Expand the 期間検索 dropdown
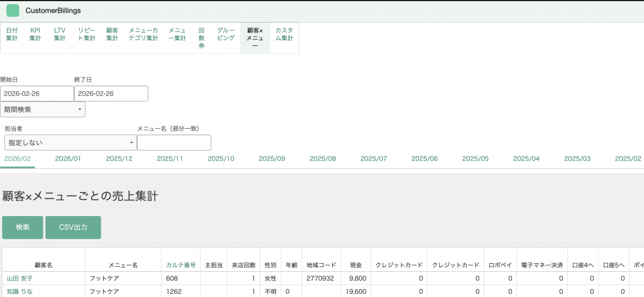This screenshot has width=644, height=297. [43, 109]
